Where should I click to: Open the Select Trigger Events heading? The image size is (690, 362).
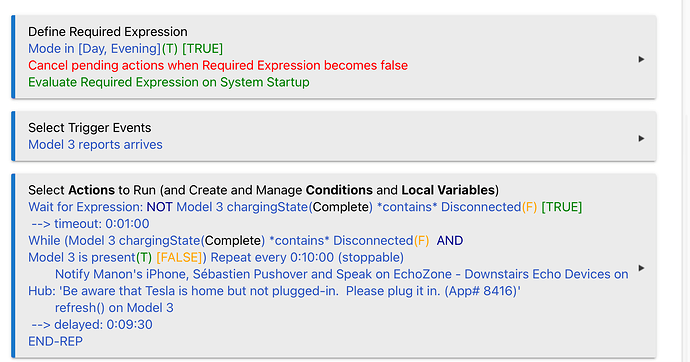click(x=90, y=128)
